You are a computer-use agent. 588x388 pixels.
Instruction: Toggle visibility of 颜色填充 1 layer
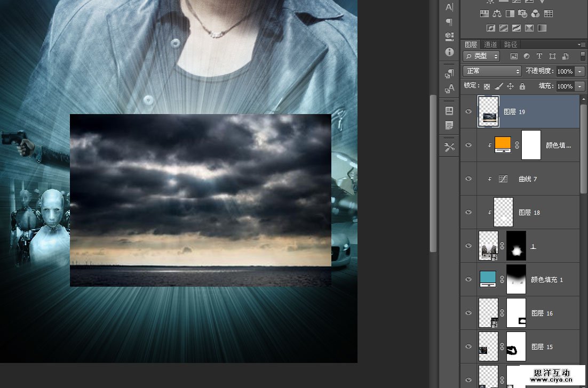tap(468, 279)
